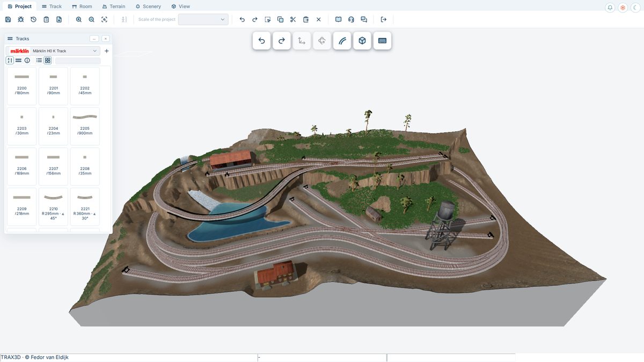Click the person figure icon
644x362 pixels.
click(124, 19)
